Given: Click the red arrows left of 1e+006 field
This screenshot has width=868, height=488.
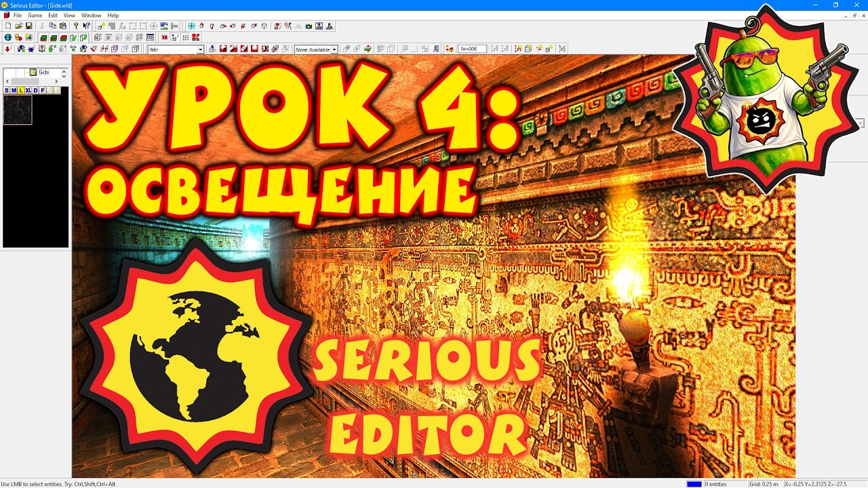Looking at the screenshot, I should 450,49.
